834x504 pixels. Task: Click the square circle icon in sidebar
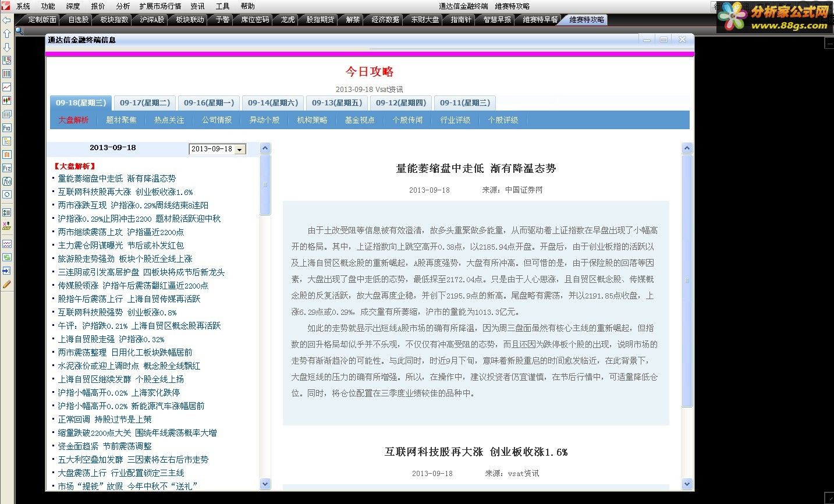[x=7, y=194]
